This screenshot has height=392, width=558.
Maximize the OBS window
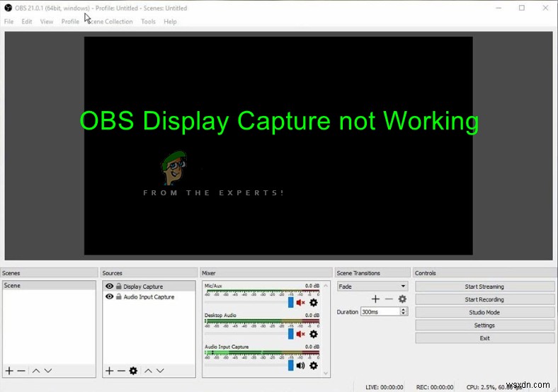[x=522, y=8]
